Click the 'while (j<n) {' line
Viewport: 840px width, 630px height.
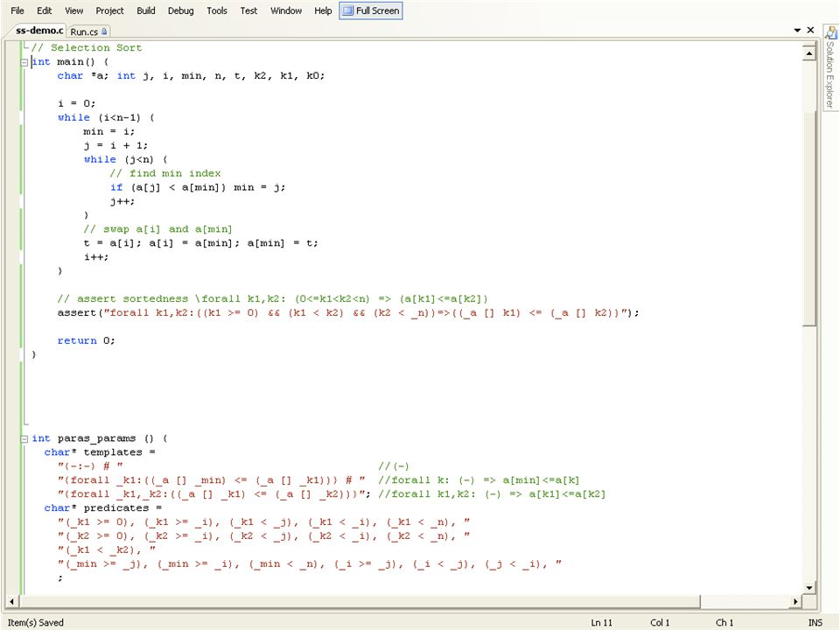[x=126, y=159]
